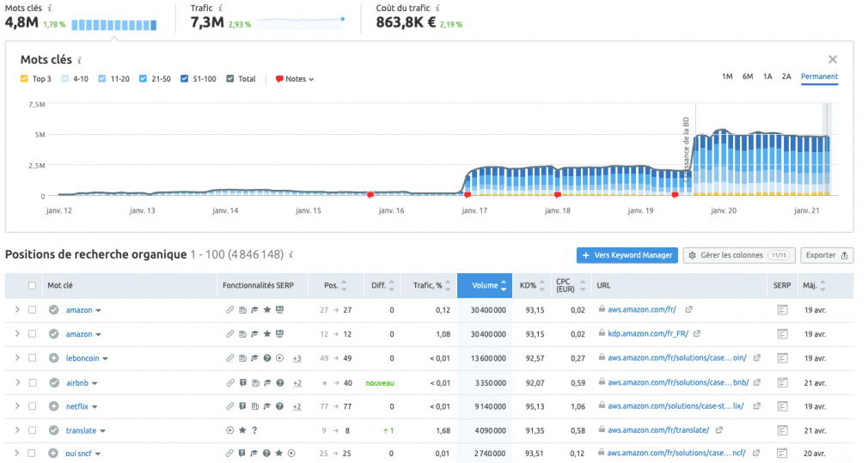Open SERP snapshot for oui sncf row
Screen dimensions: 868x463
pos(782,454)
